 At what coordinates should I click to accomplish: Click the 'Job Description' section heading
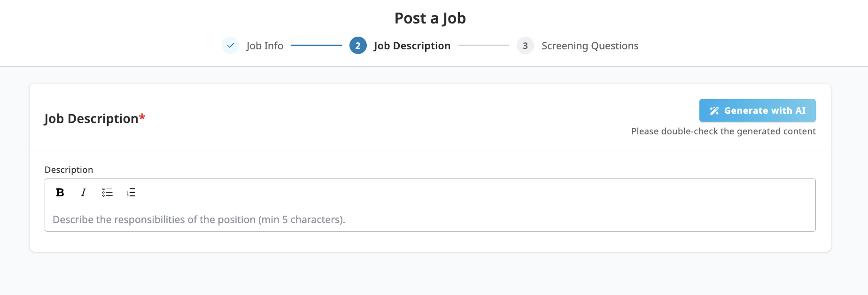click(x=95, y=118)
